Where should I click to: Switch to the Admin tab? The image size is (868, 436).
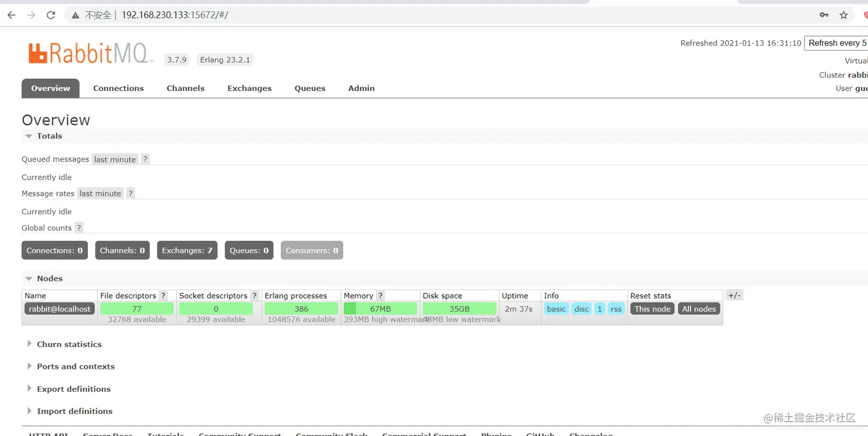(361, 88)
